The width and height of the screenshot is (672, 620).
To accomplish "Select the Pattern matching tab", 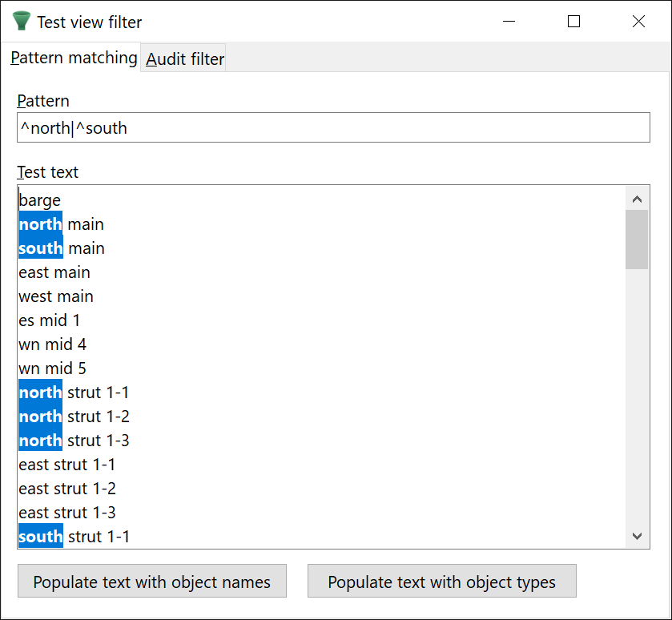I will click(74, 58).
